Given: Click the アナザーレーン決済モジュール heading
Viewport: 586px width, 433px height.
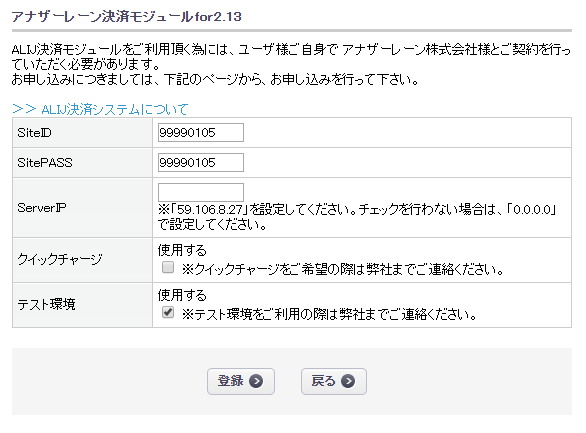Looking at the screenshot, I should [127, 17].
